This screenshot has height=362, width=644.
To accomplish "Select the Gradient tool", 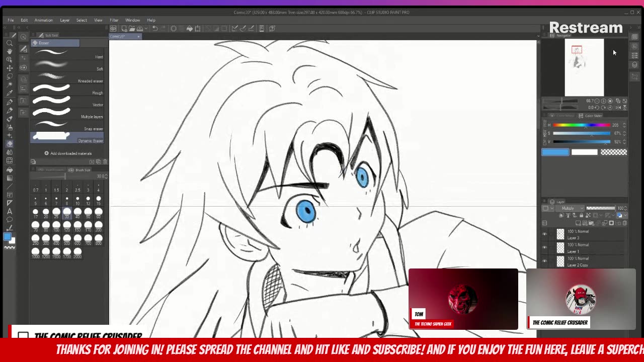I will tap(9, 177).
